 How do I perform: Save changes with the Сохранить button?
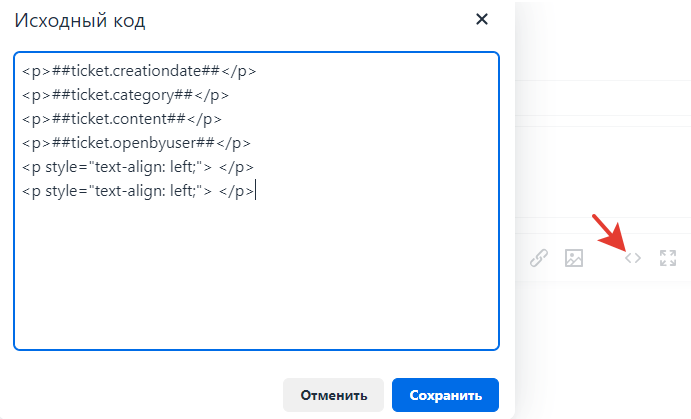click(445, 395)
